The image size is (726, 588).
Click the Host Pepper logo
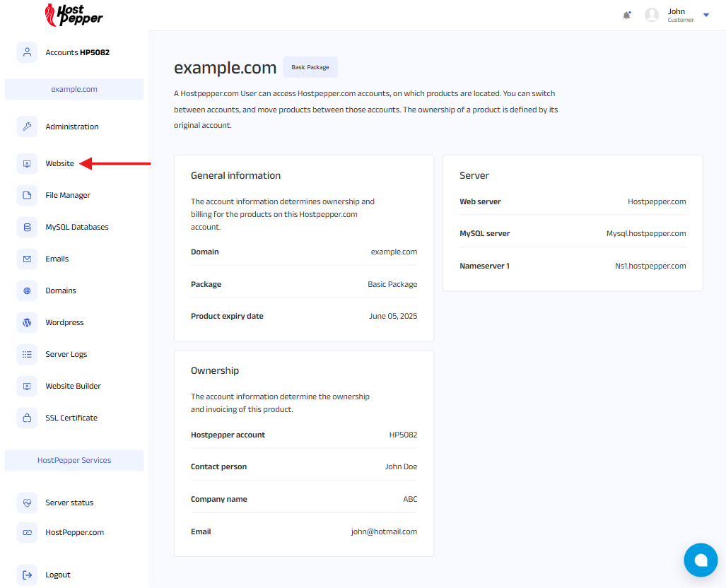(74, 15)
